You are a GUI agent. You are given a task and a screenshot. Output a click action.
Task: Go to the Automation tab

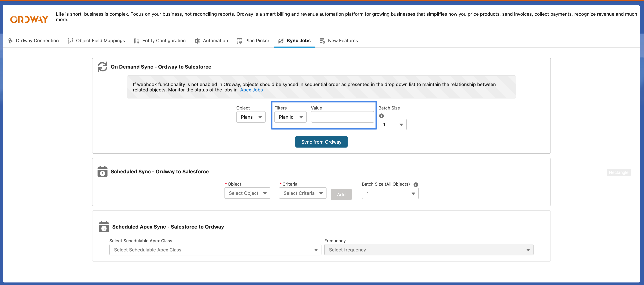211,41
